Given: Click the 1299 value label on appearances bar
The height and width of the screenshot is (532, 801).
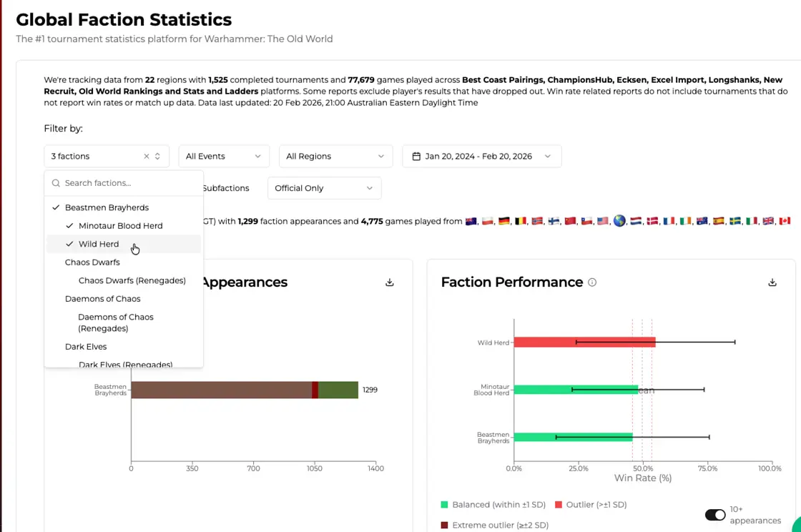Looking at the screenshot, I should pyautogui.click(x=370, y=390).
